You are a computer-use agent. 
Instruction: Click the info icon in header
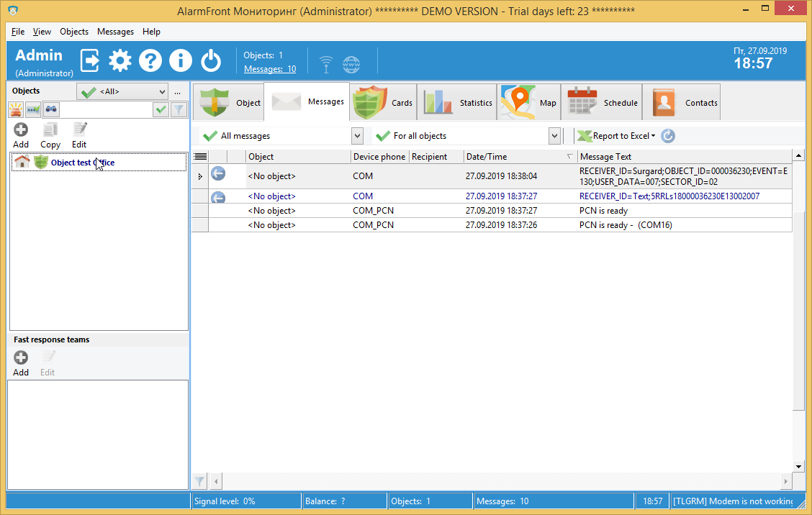point(181,60)
